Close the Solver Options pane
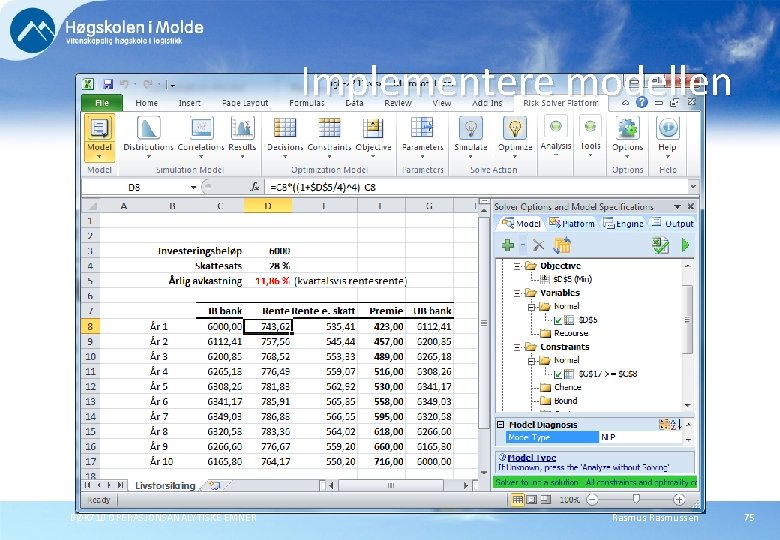 tap(691, 206)
